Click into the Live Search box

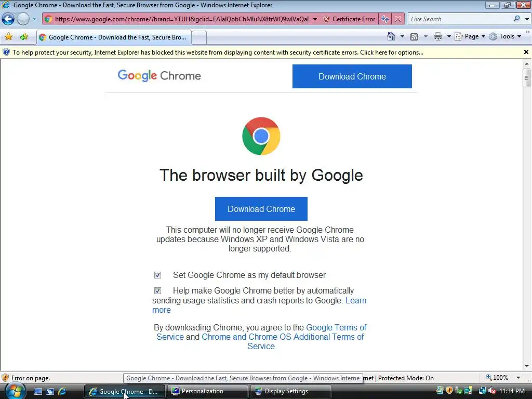(460, 19)
